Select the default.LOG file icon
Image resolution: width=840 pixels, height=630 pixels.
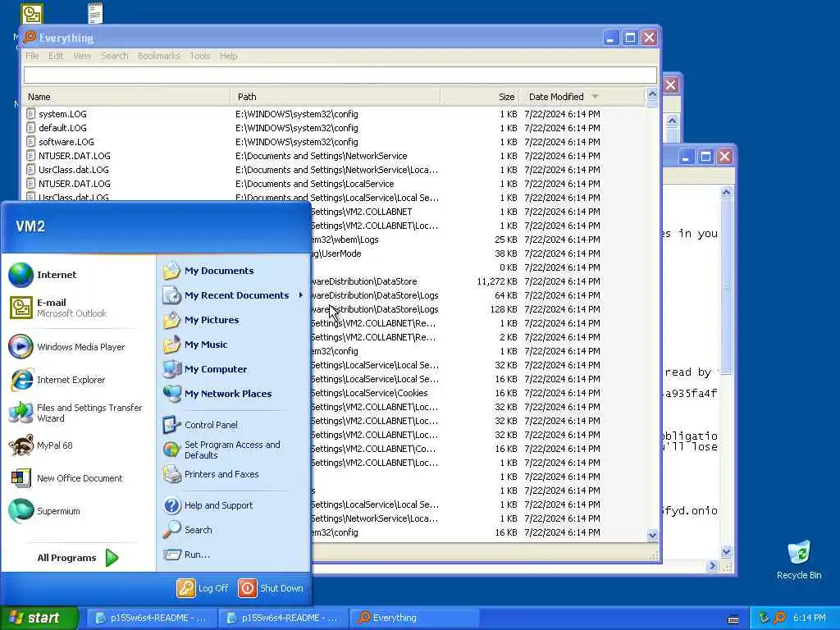click(31, 127)
